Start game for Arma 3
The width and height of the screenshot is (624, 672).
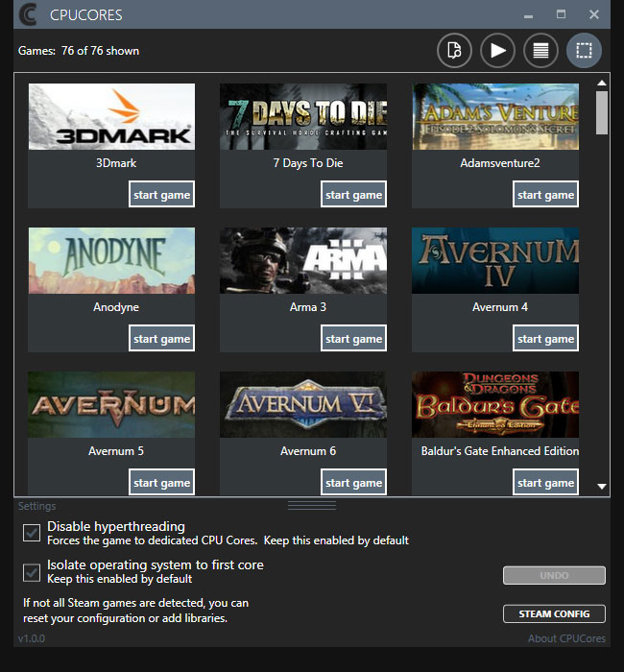pyautogui.click(x=353, y=338)
